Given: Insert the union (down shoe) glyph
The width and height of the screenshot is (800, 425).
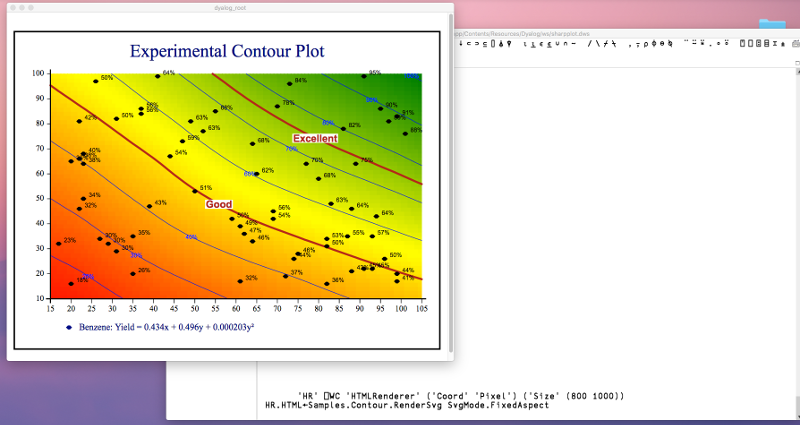Looking at the screenshot, I should pos(557,44).
